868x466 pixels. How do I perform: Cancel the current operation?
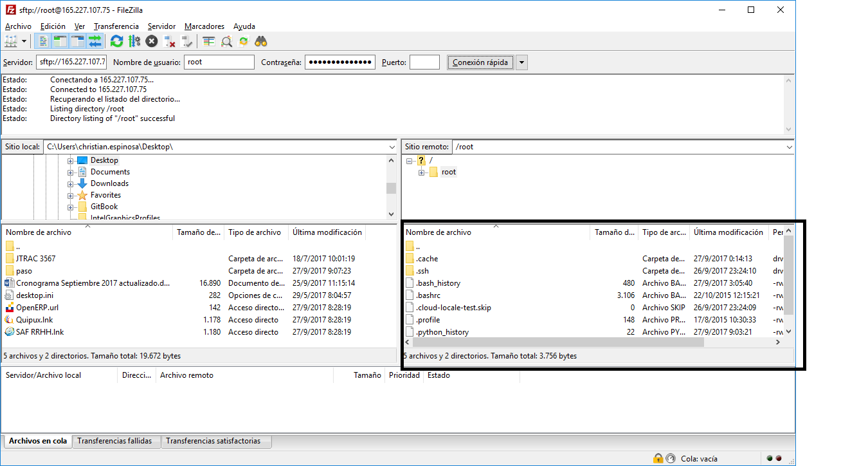pyautogui.click(x=151, y=41)
